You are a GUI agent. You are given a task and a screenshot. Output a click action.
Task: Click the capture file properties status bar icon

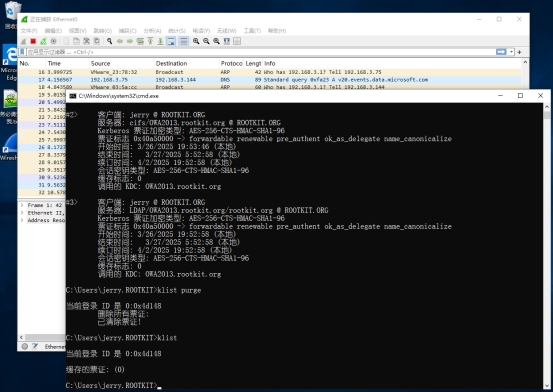coord(35,346)
